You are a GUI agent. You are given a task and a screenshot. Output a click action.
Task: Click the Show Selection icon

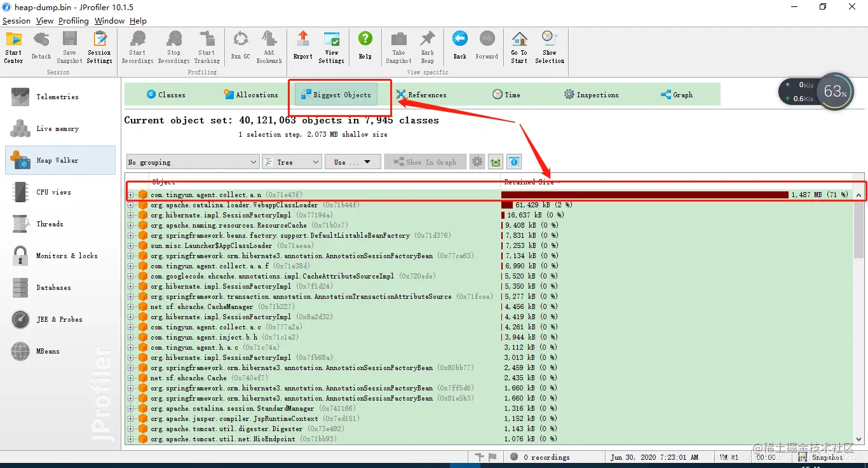pos(550,46)
